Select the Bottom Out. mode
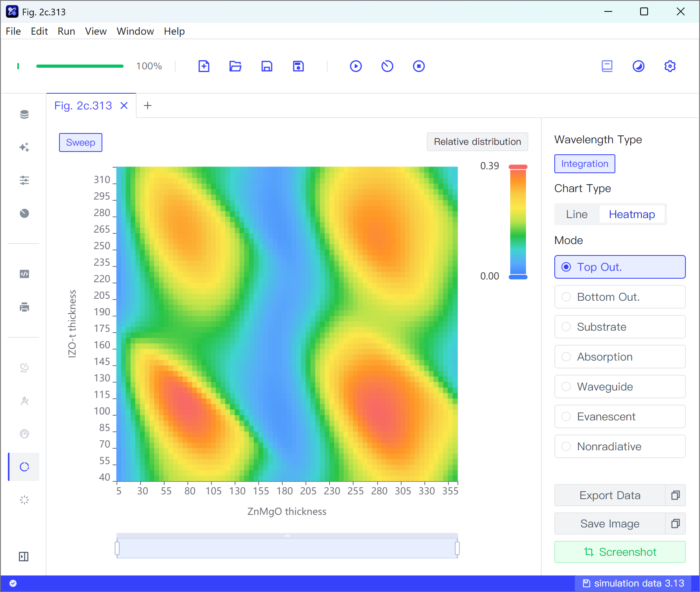This screenshot has width=700, height=592. (620, 297)
